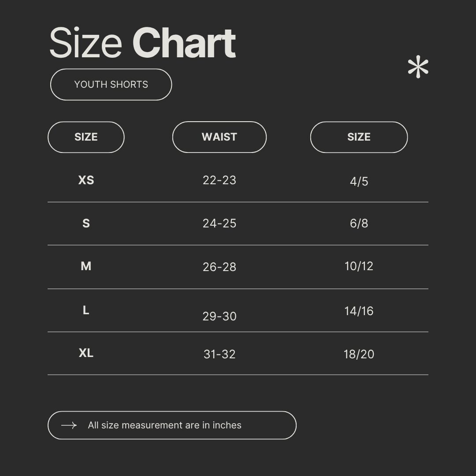Click the 29-30 waist measurement
The width and height of the screenshot is (476, 476).
[x=219, y=316]
